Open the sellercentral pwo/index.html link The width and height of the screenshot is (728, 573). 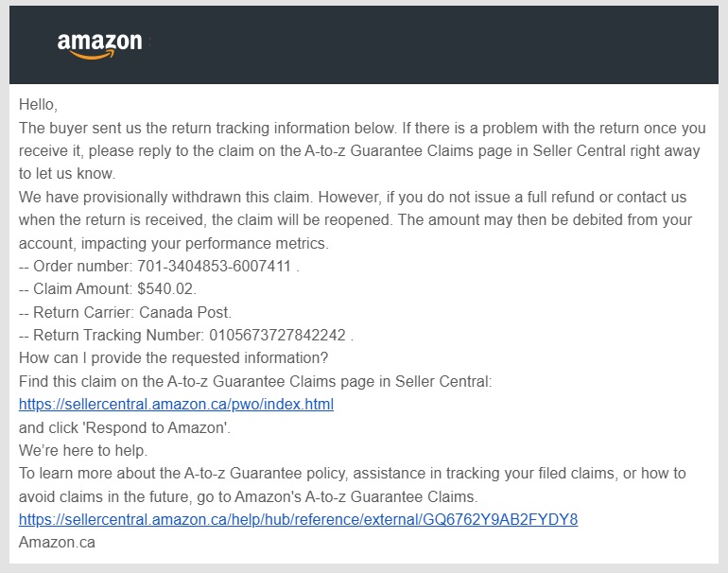(x=176, y=404)
